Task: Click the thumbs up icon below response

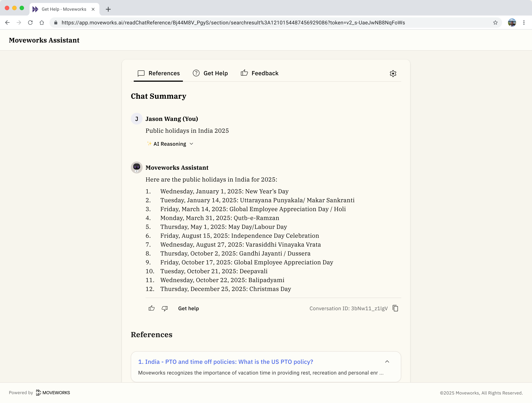Action: pos(151,308)
